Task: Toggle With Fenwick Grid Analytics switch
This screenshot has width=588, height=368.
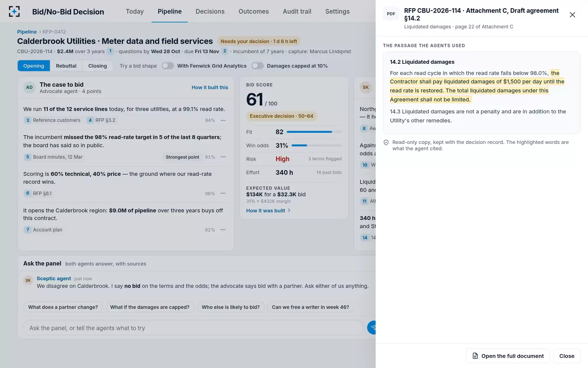Action: pos(168,66)
